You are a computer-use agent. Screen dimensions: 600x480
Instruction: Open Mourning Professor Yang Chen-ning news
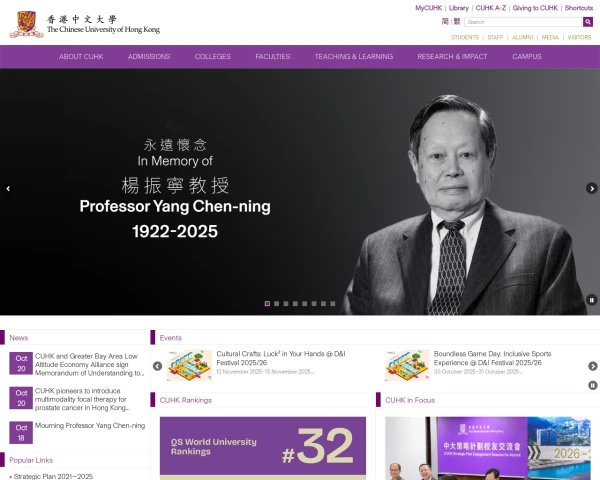tap(90, 426)
